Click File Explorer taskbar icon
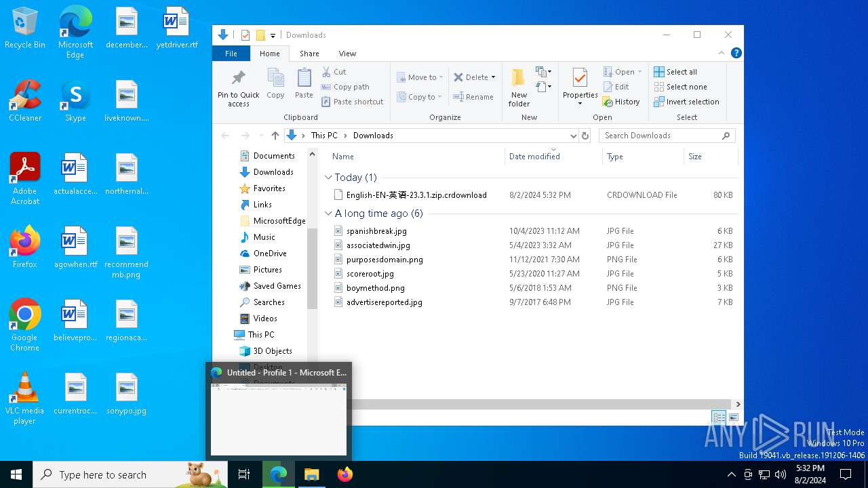The image size is (868, 488). click(x=312, y=474)
